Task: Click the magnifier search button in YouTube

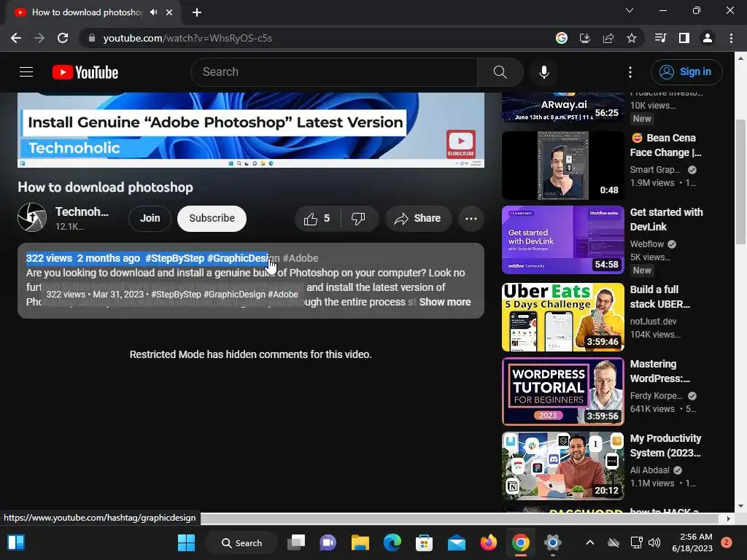Action: (x=500, y=72)
